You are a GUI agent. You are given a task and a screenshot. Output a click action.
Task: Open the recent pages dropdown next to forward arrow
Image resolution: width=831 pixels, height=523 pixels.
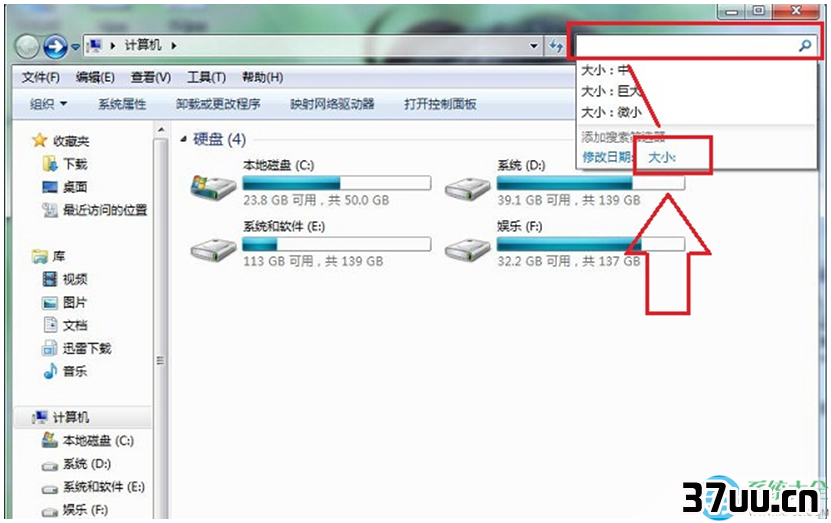point(75,47)
